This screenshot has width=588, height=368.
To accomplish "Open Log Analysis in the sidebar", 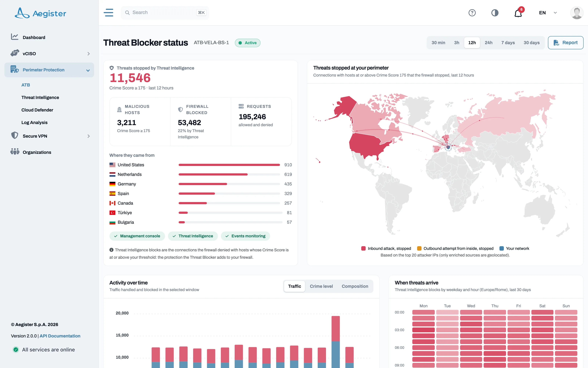I will [x=34, y=122].
